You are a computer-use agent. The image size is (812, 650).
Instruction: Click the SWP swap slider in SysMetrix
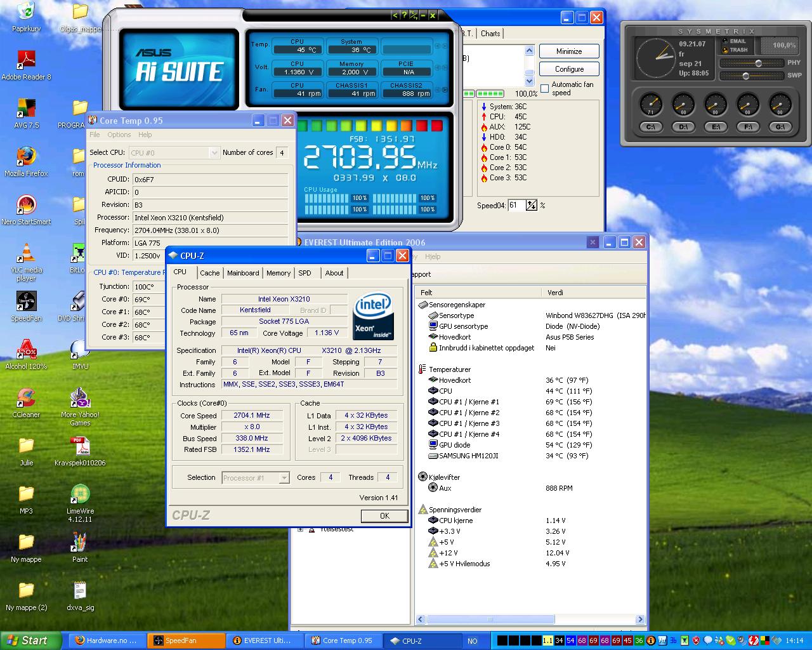click(752, 76)
